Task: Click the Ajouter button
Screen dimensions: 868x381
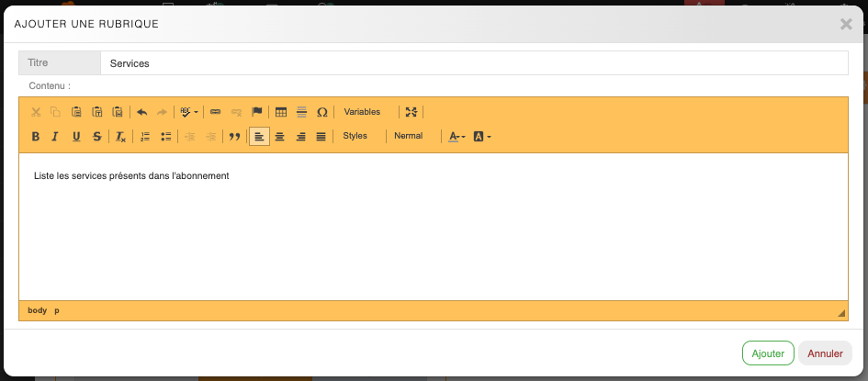Action: pos(768,353)
